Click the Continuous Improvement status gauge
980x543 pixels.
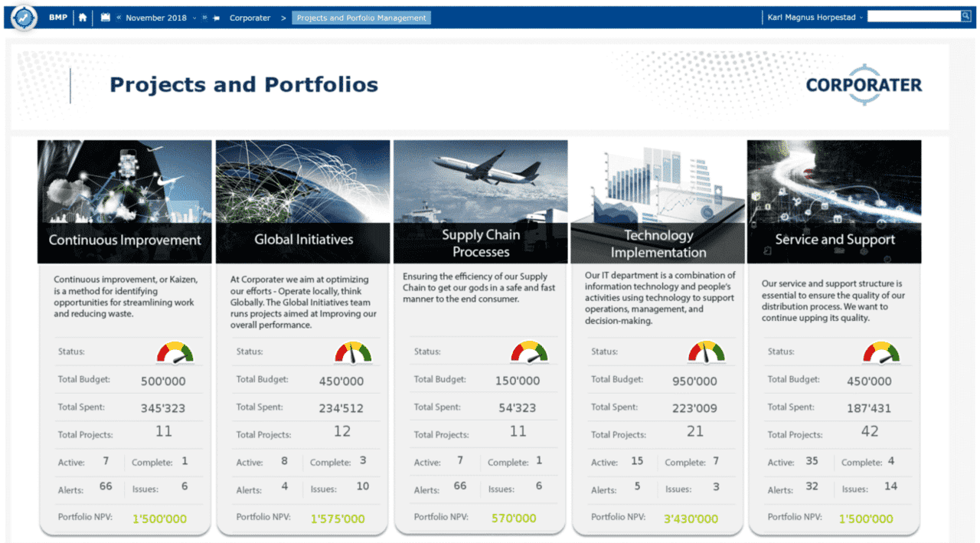175,352
